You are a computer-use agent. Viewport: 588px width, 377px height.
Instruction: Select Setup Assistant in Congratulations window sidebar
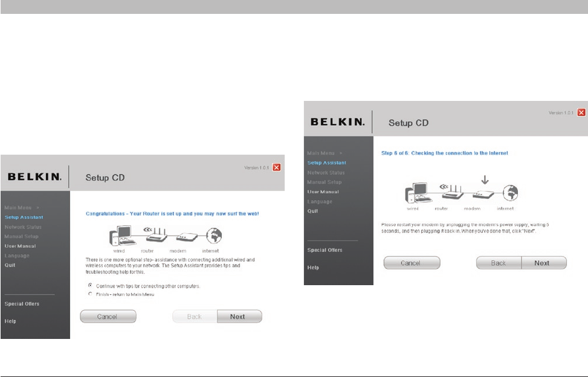[x=24, y=217]
